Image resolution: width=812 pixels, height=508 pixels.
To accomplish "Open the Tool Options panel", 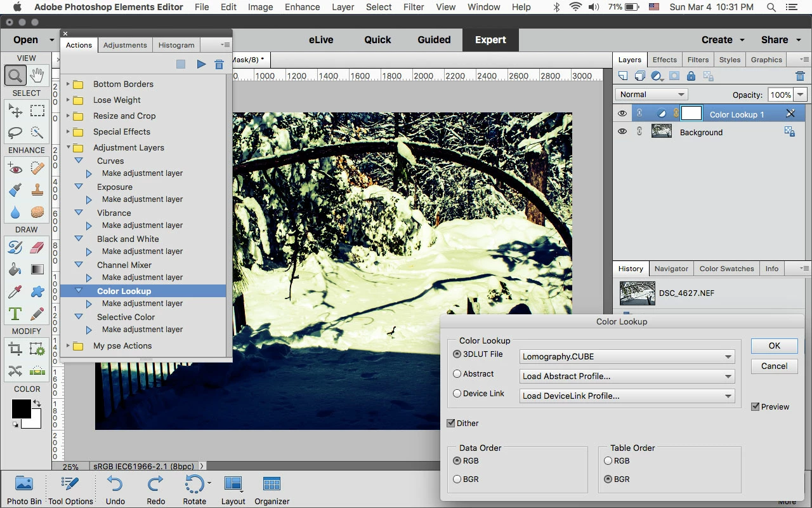I will [x=70, y=490].
